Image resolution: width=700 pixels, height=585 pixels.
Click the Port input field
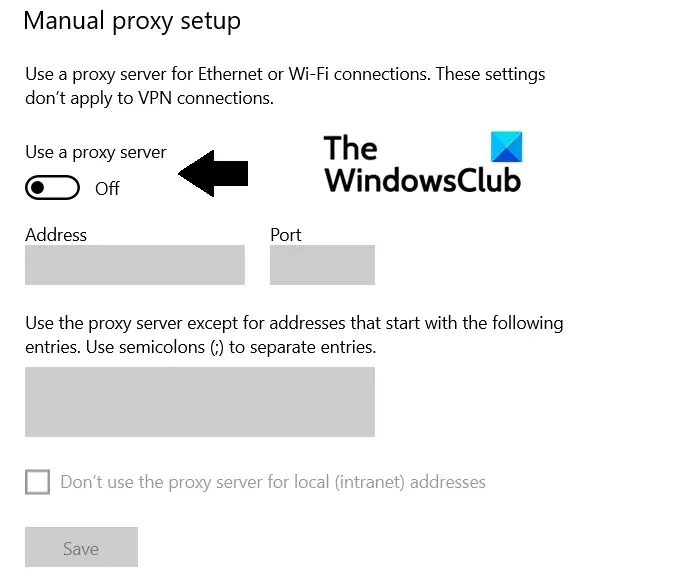(322, 265)
